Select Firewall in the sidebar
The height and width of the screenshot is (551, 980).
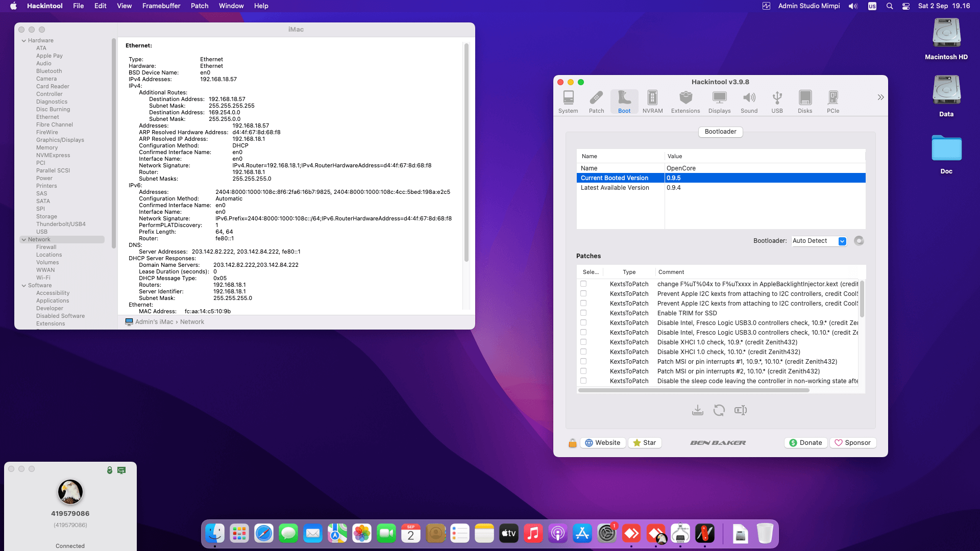coord(46,247)
